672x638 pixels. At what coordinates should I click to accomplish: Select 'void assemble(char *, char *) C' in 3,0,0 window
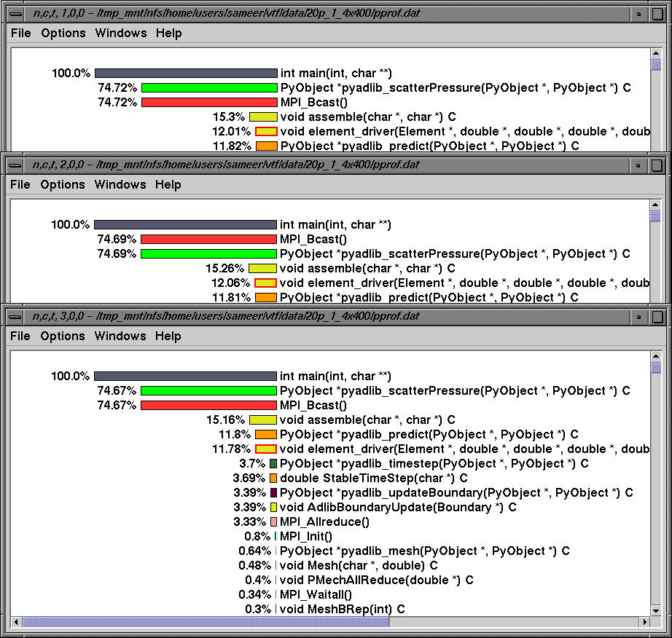(x=367, y=420)
